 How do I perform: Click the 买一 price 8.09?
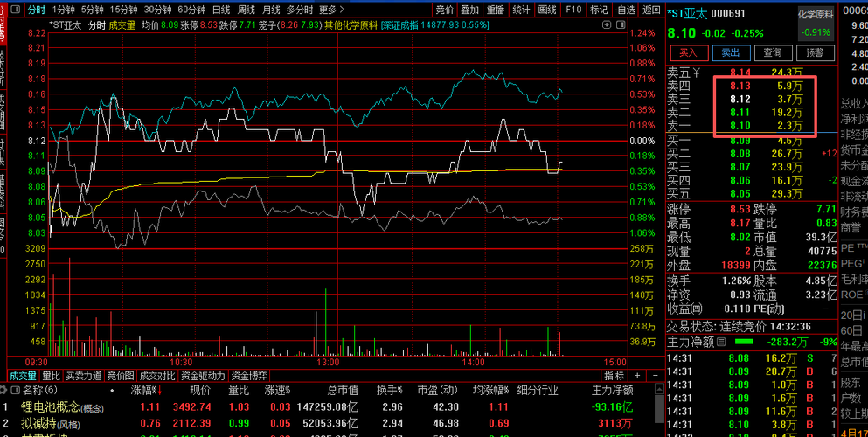[740, 141]
